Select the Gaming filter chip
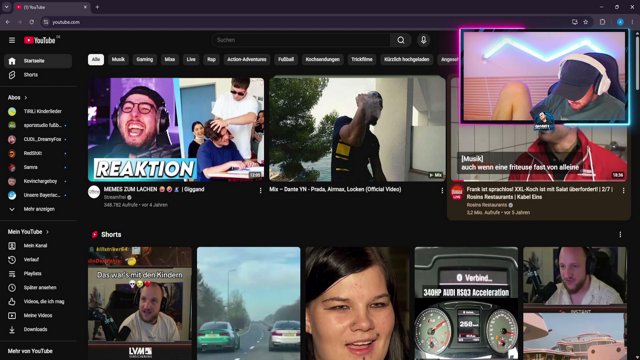640x360 pixels. coord(144,60)
